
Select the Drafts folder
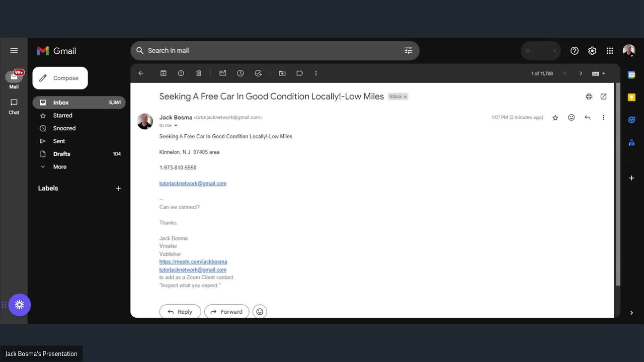tap(79, 154)
